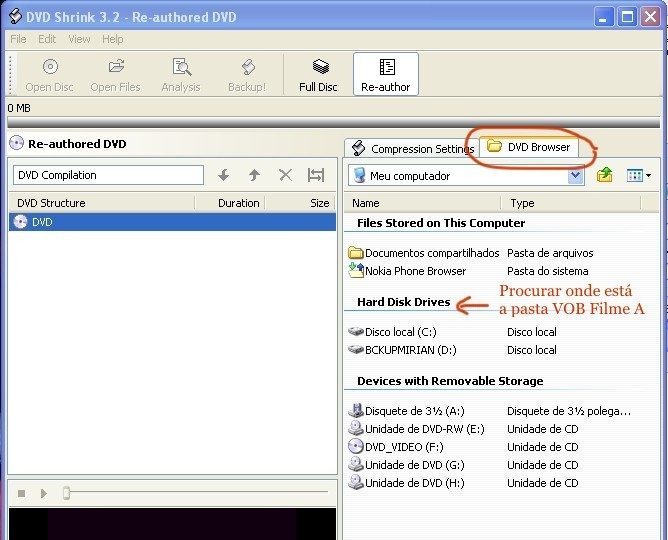Select the DVD root tree item
Viewport: 668px width, 540px height.
(172, 222)
